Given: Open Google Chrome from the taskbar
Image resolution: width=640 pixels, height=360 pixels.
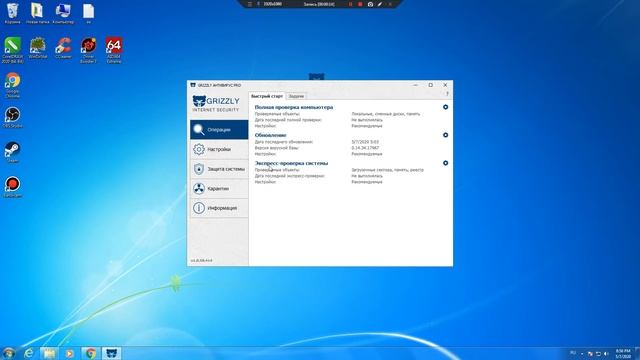Looking at the screenshot, I should point(91,353).
